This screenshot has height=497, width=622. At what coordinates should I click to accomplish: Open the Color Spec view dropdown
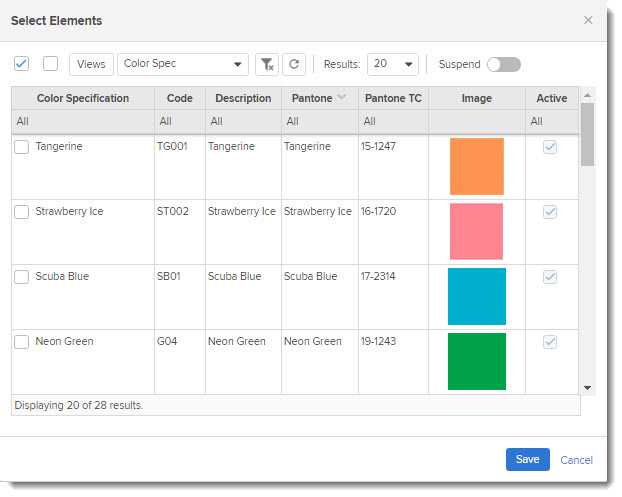point(183,64)
